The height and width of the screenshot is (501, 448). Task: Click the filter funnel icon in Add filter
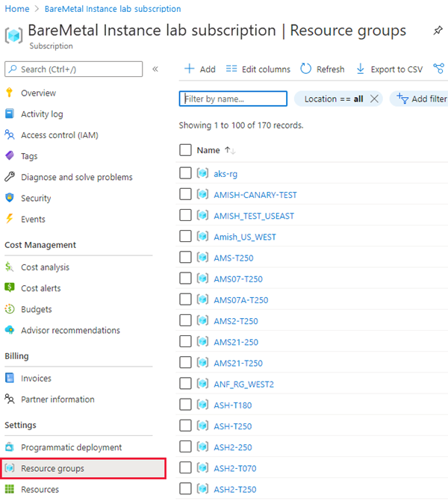pos(402,99)
